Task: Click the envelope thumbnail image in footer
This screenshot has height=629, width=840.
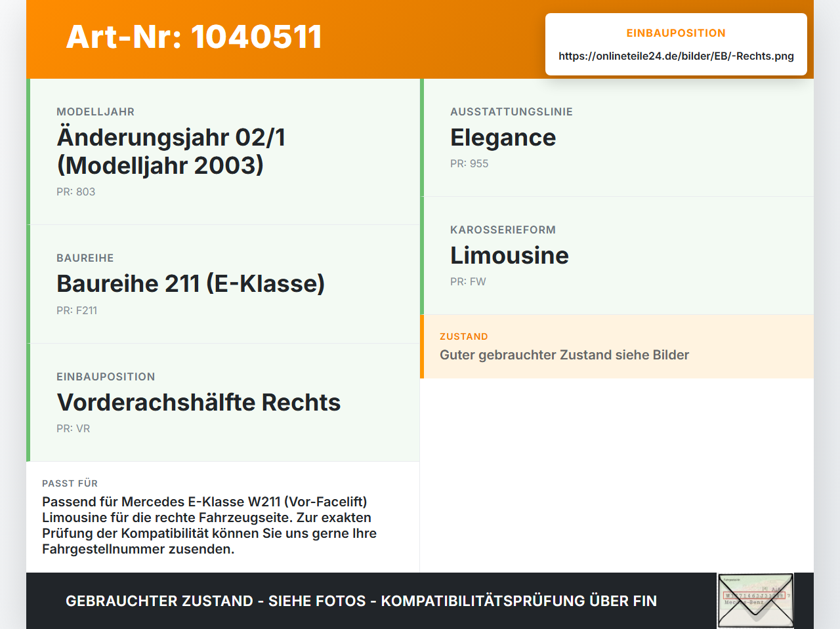Action: [755, 601]
